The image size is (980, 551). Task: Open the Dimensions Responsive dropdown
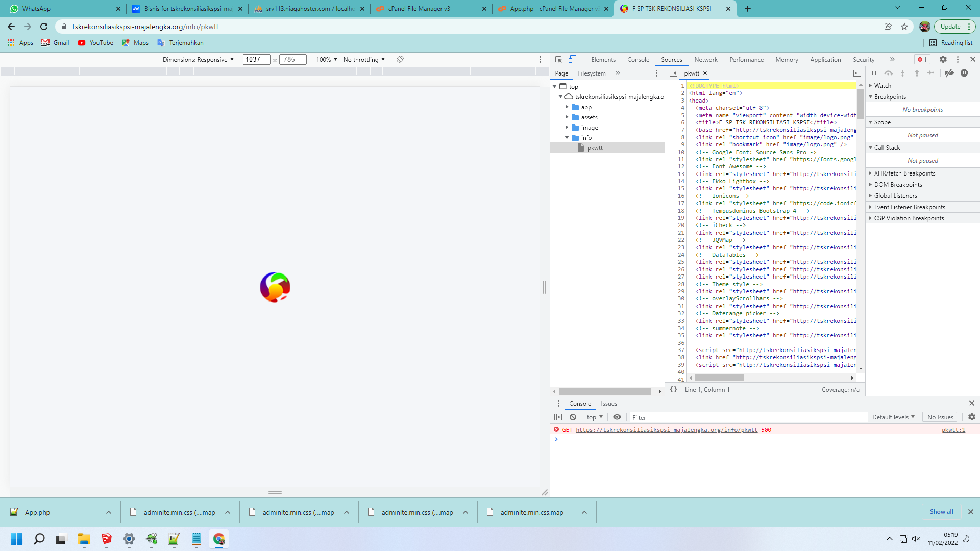point(198,59)
